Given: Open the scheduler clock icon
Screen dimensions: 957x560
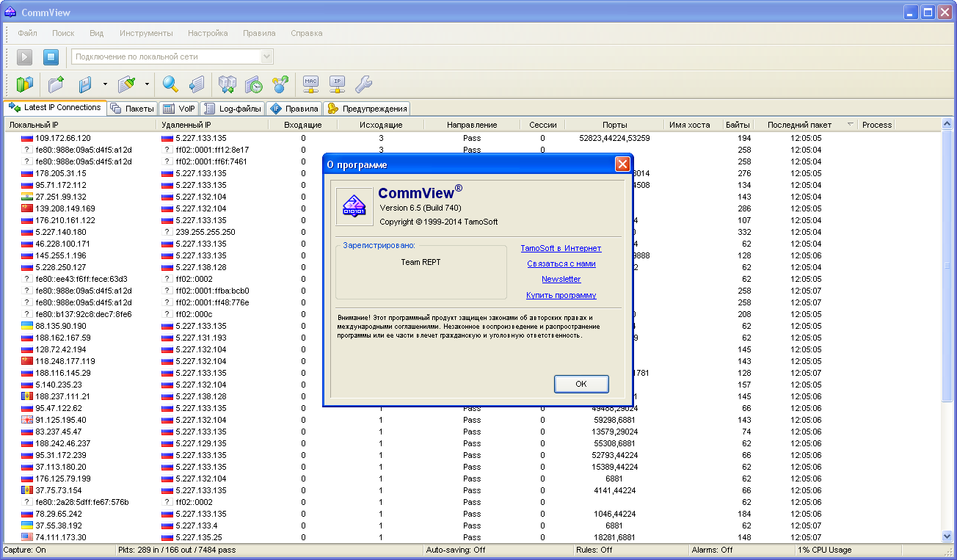Looking at the screenshot, I should point(253,84).
